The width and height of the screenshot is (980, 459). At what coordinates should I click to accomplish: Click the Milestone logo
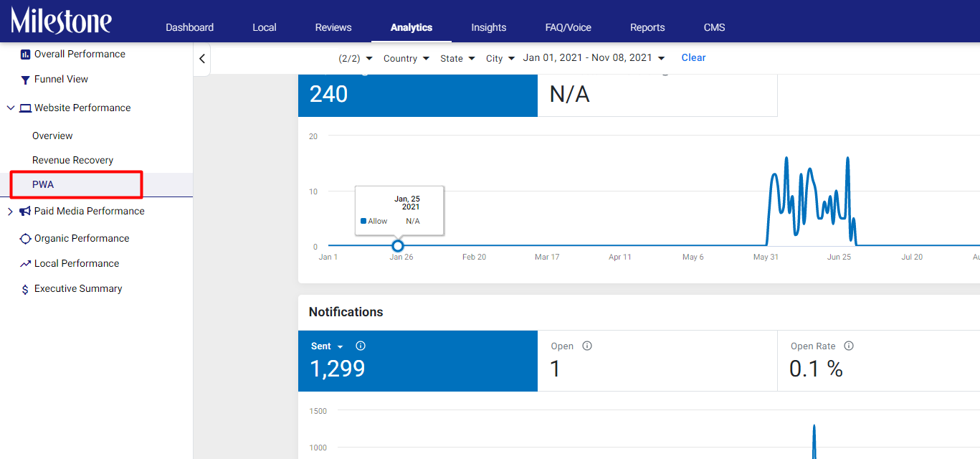tap(61, 21)
